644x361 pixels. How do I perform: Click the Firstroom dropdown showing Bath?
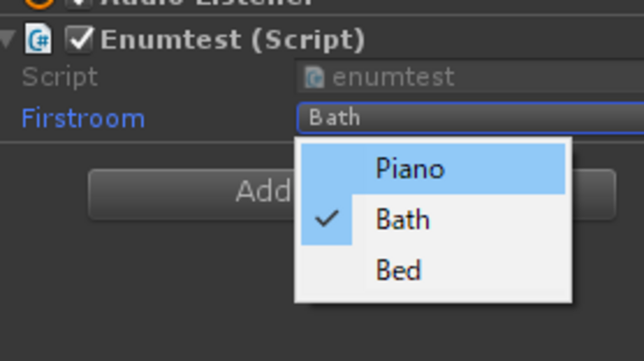point(471,118)
